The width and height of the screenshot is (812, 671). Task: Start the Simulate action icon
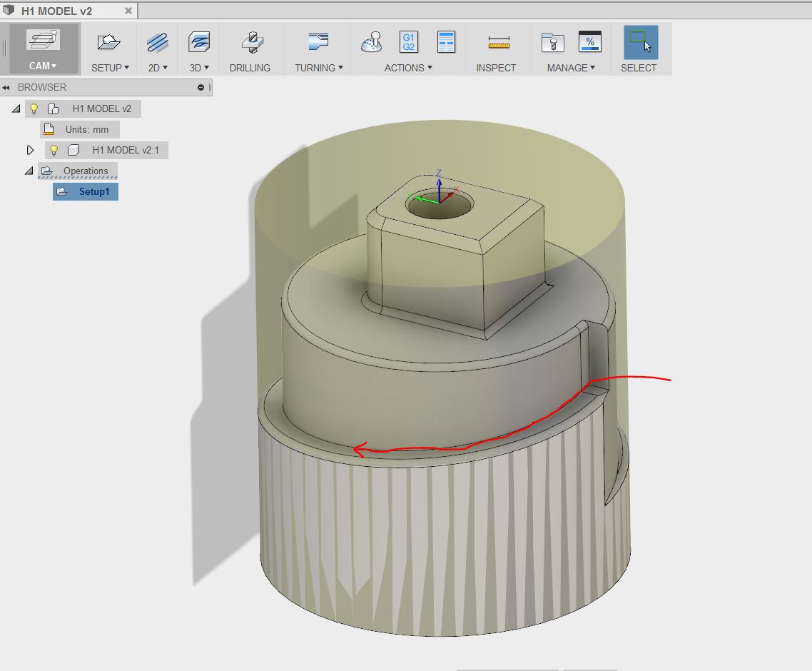(371, 43)
